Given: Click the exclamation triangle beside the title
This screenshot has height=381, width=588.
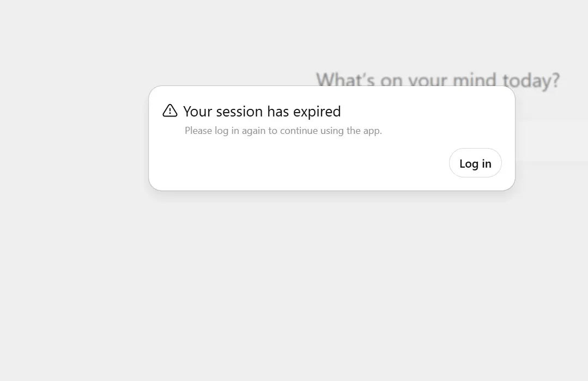Looking at the screenshot, I should 170,110.
